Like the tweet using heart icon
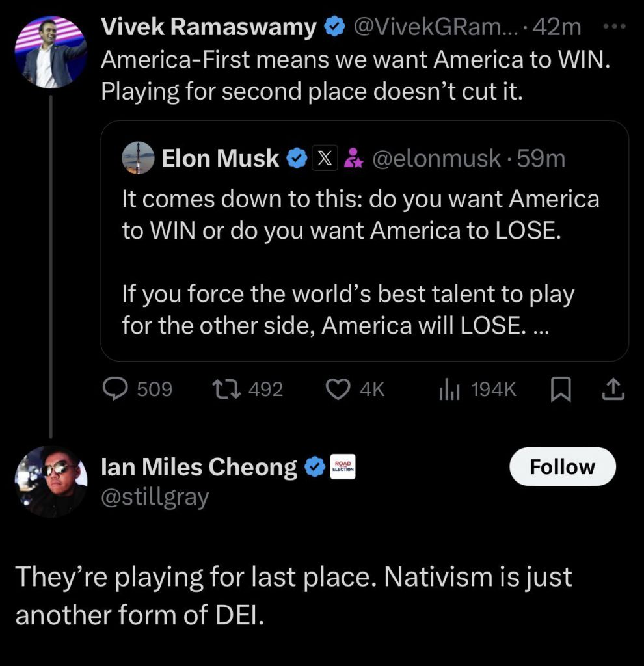644x666 pixels. pos(338,389)
